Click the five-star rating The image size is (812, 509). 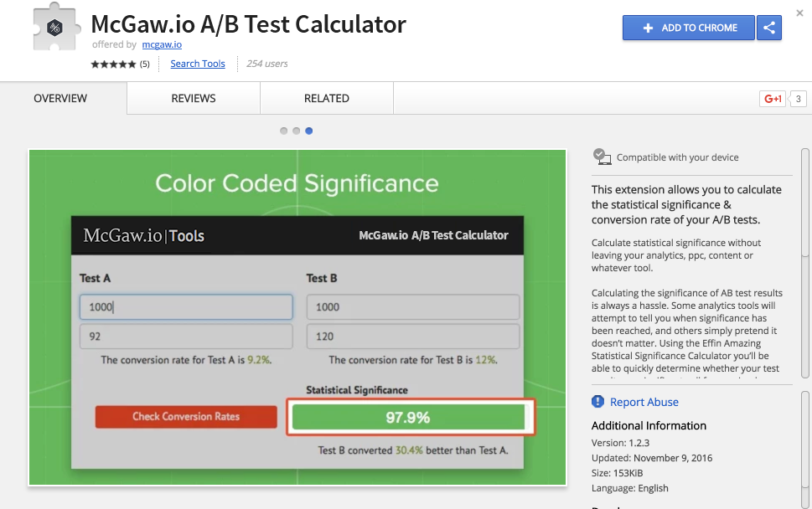click(x=113, y=64)
